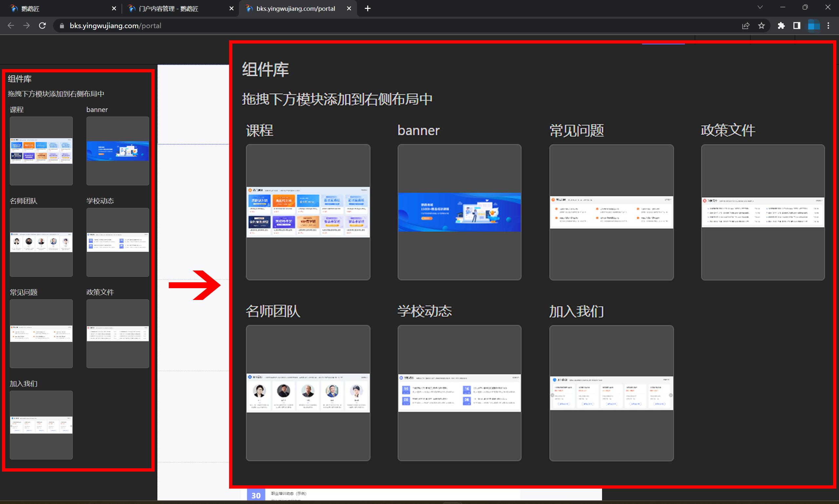Click the browser profile avatar
This screenshot has height=504, width=839.
[814, 26]
